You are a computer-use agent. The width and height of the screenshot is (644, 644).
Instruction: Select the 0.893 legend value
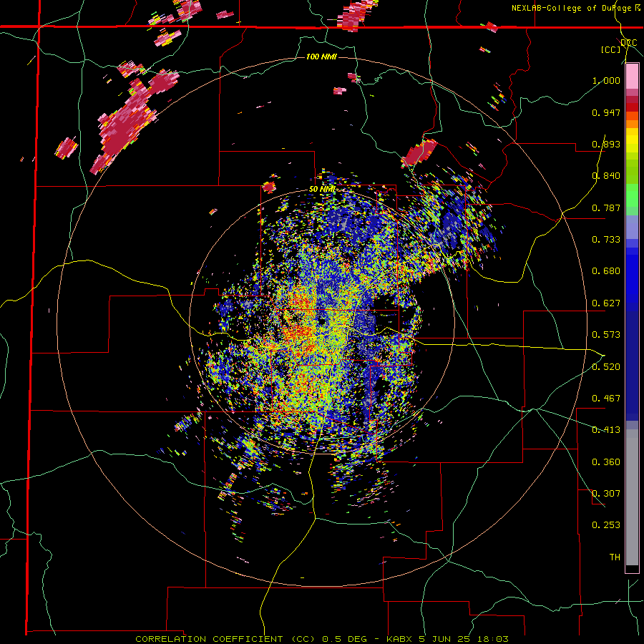(x=606, y=144)
